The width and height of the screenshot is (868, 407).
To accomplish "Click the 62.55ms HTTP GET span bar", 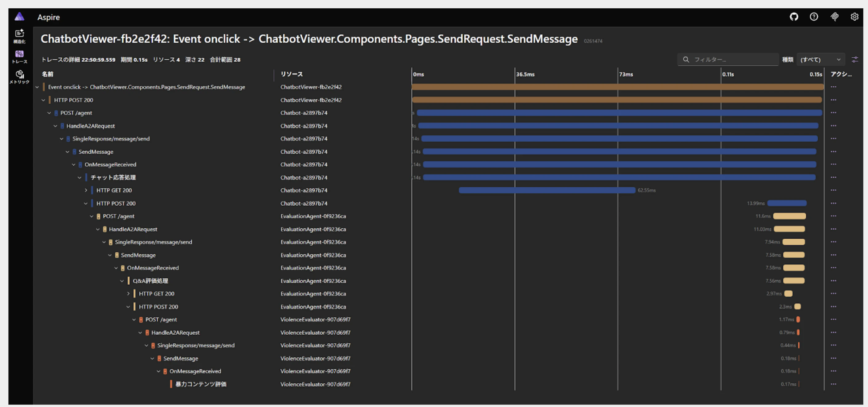I will click(547, 190).
